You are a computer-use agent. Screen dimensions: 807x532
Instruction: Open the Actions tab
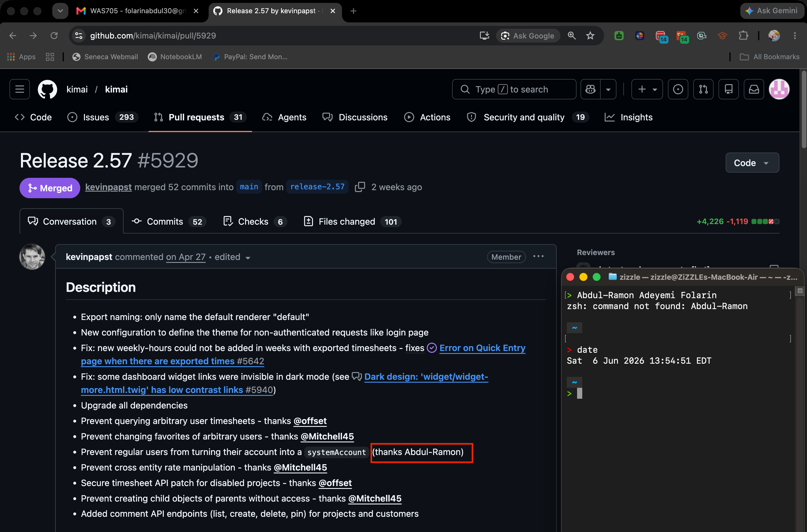(x=427, y=117)
